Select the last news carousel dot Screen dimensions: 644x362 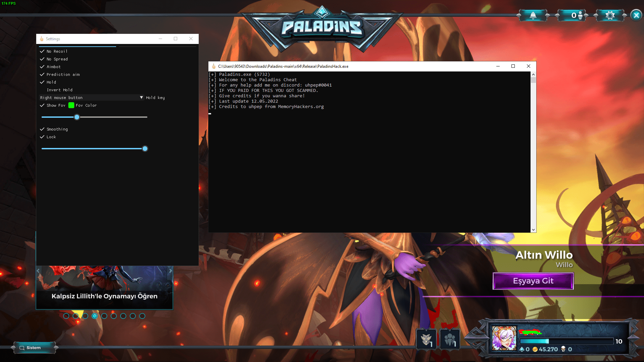click(142, 316)
